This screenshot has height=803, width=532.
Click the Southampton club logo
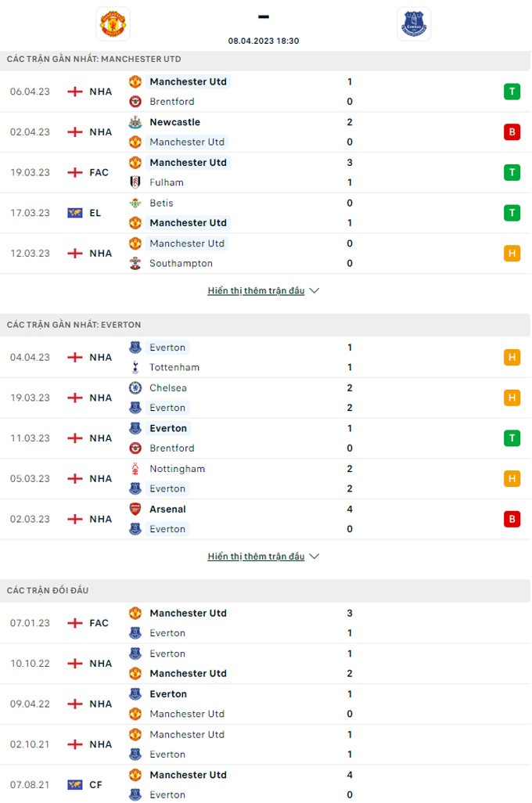click(x=135, y=264)
